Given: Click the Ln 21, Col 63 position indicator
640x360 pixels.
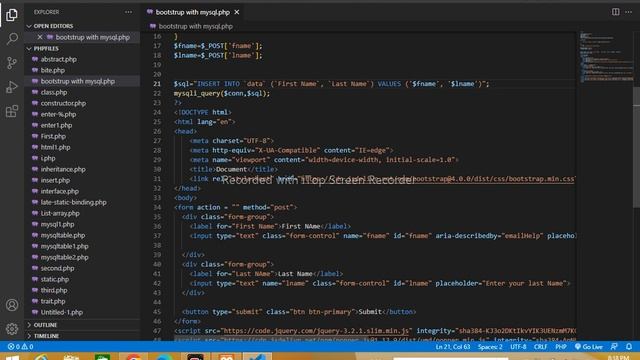Looking at the screenshot, I should 453,347.
